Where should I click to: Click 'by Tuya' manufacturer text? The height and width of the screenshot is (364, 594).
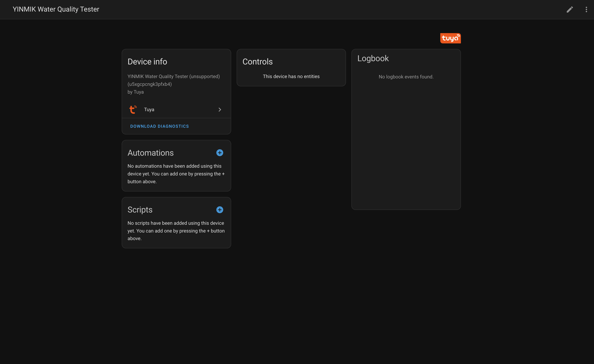(135, 92)
